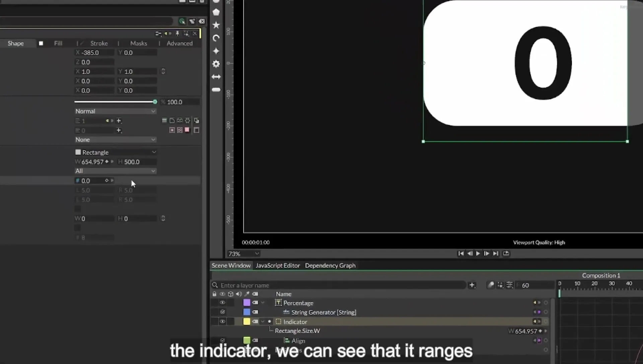
Task: Jump to the first frame
Action: click(461, 253)
